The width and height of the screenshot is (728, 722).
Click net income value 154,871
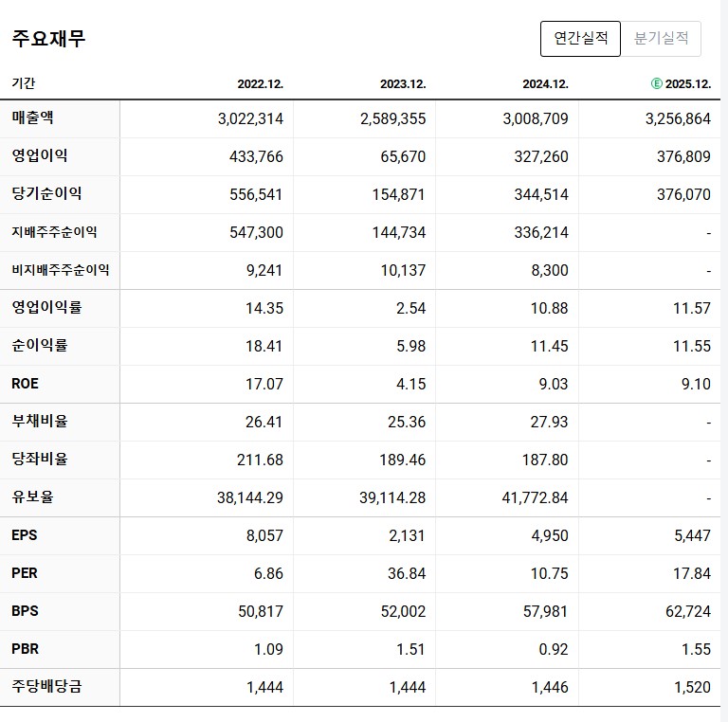(399, 194)
